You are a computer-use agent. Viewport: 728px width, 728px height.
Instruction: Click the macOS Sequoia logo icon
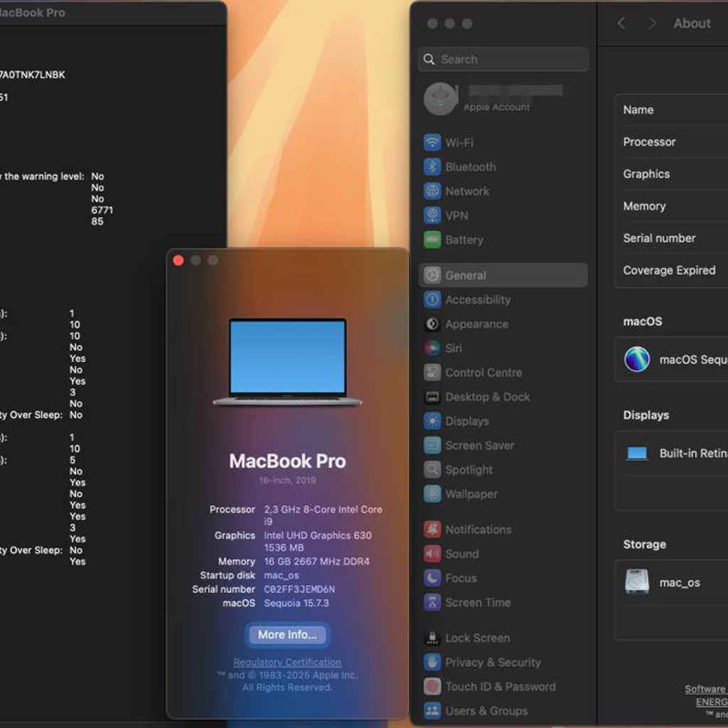[636, 359]
